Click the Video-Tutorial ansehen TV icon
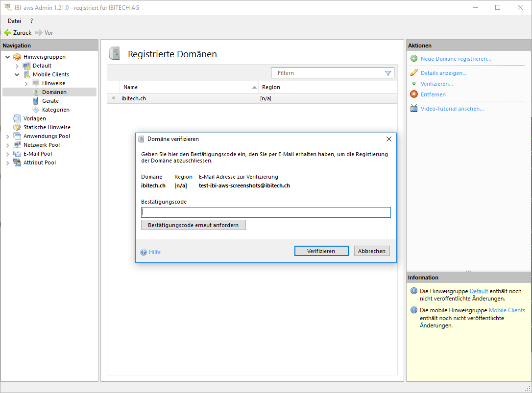Viewport: 532px width, 393px height. [414, 109]
